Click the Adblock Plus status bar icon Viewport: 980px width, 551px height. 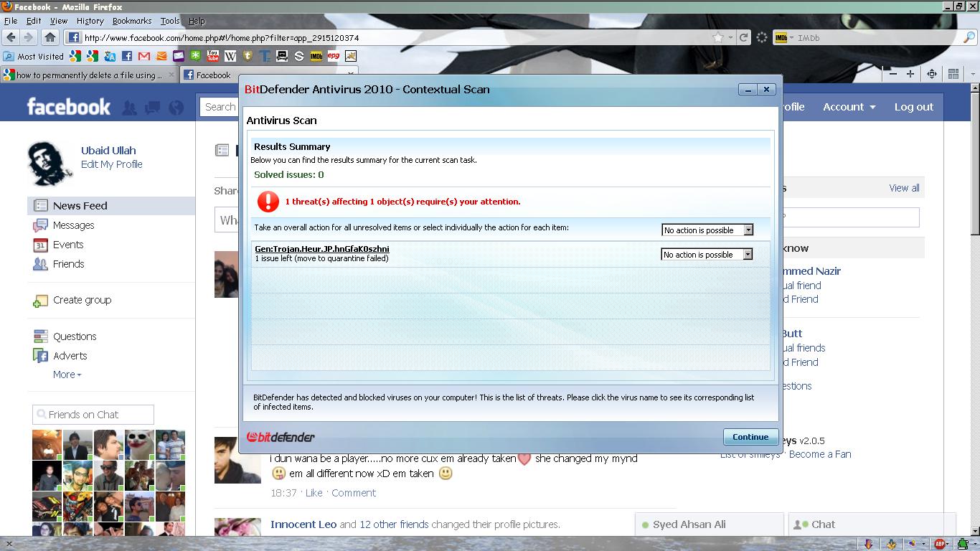pos(941,544)
